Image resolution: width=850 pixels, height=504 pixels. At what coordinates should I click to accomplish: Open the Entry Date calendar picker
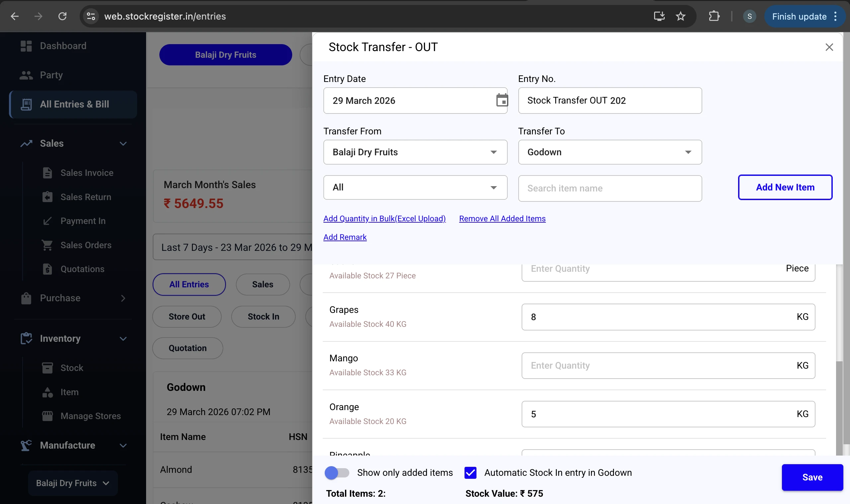502,100
